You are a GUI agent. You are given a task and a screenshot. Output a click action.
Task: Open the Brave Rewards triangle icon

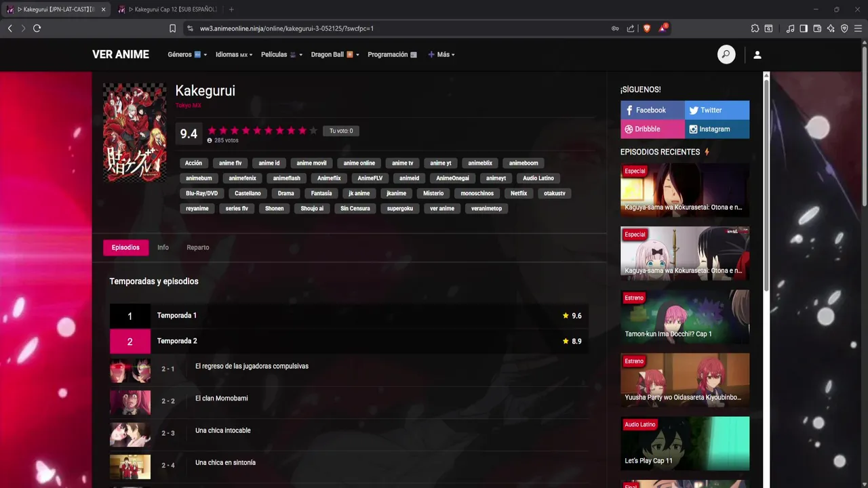pos(663,28)
